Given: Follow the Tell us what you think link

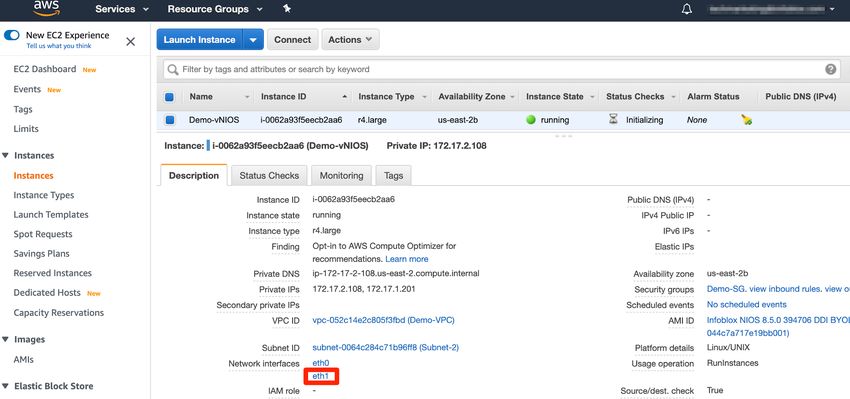Looking at the screenshot, I should pos(59,46).
